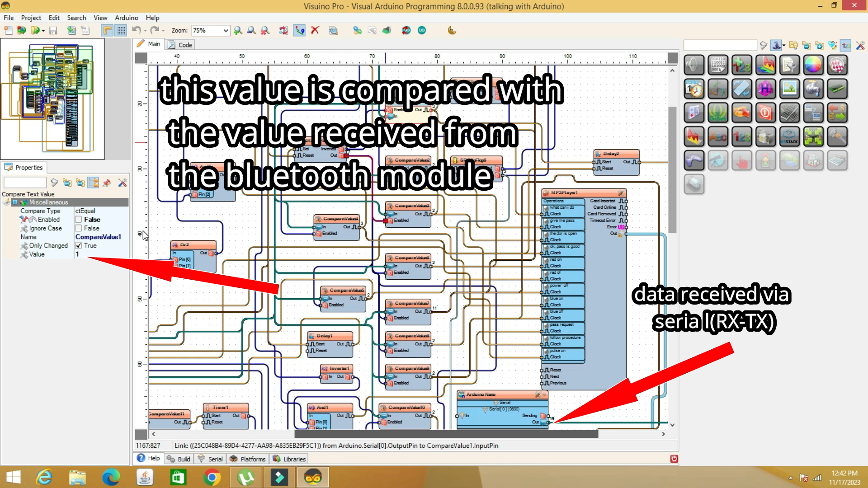Open the Undo history dropdown arrow
868x488 pixels.
[x=145, y=31]
